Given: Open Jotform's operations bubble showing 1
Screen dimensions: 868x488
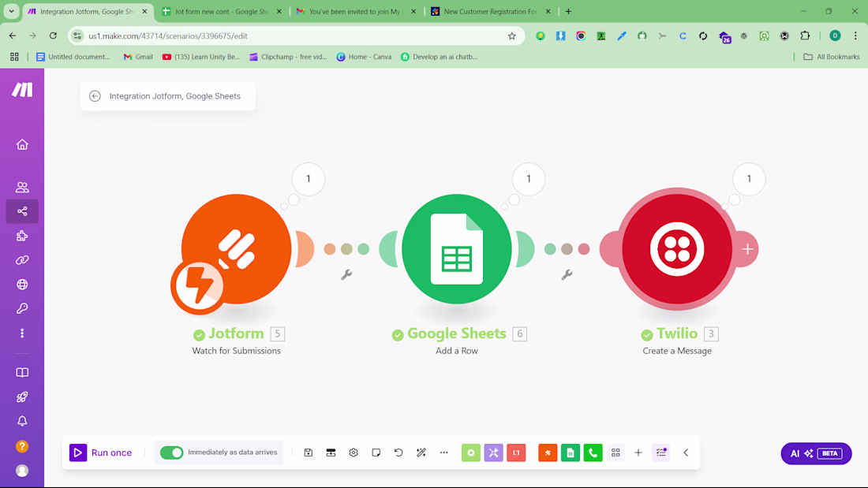Looking at the screenshot, I should (309, 179).
